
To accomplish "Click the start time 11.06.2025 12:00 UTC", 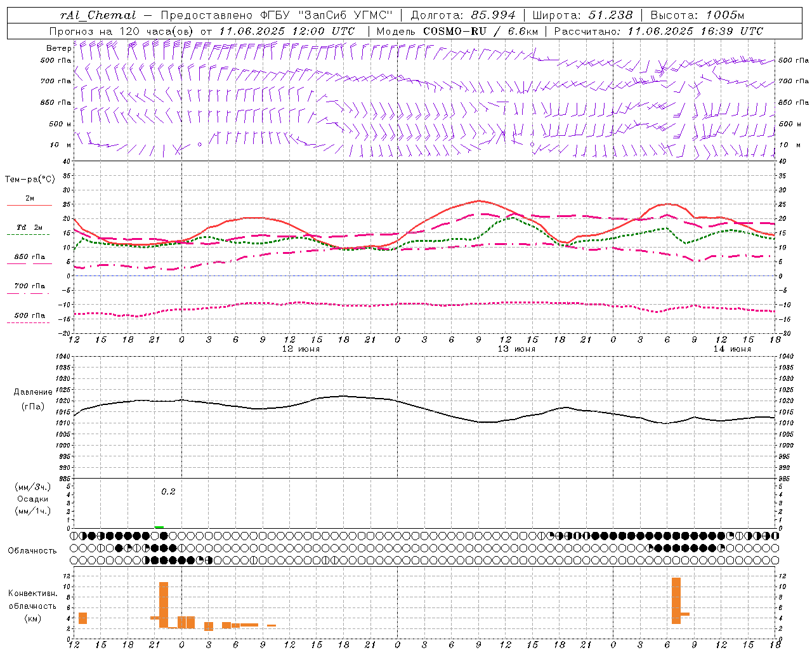I will coord(287,31).
